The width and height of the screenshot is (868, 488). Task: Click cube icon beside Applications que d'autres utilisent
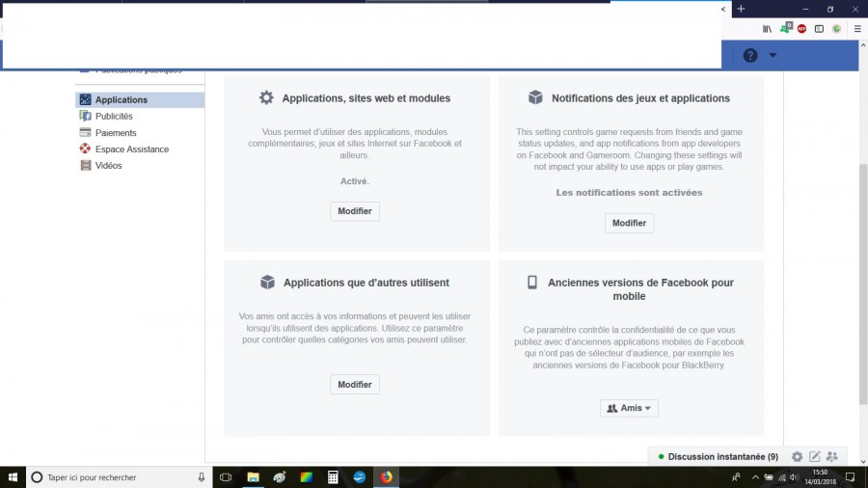[267, 283]
